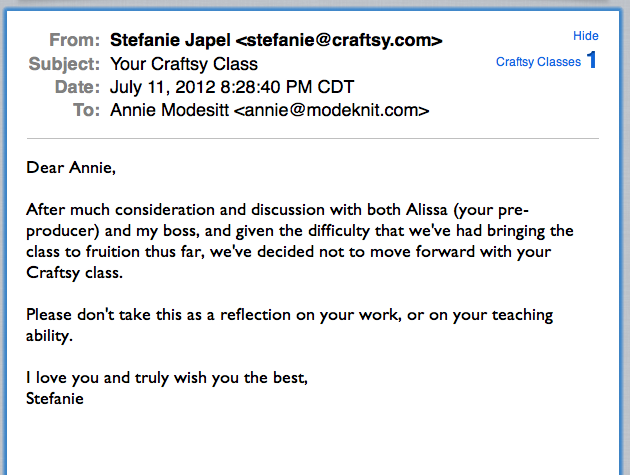Click the Stefanie signature at bottom
Image resolution: width=630 pixels, height=475 pixels.
[x=55, y=399]
